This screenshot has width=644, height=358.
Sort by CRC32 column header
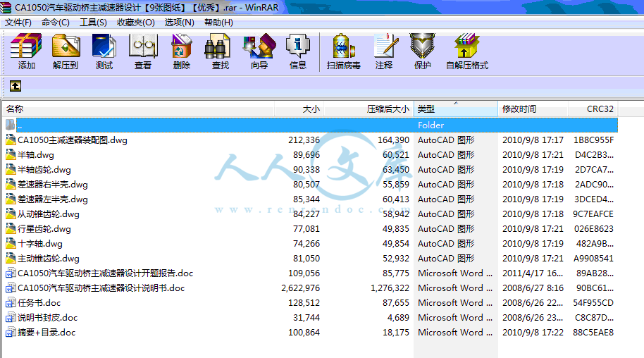click(x=593, y=109)
